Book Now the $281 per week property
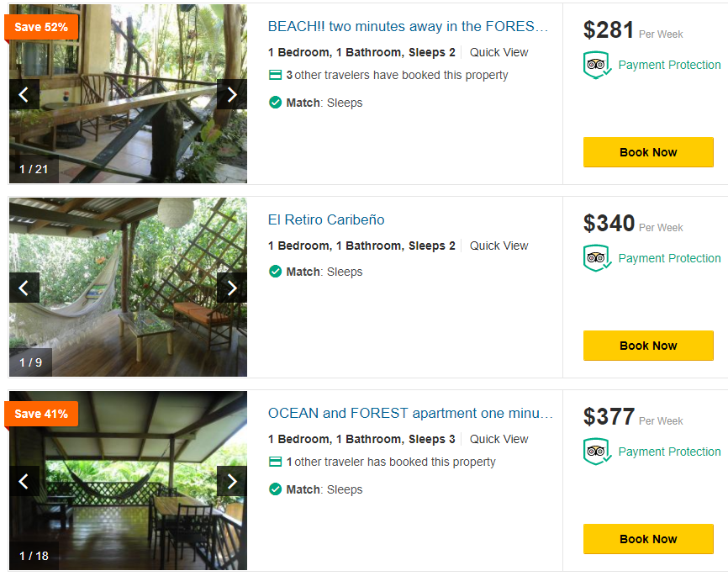The width and height of the screenshot is (728, 576). (x=648, y=152)
